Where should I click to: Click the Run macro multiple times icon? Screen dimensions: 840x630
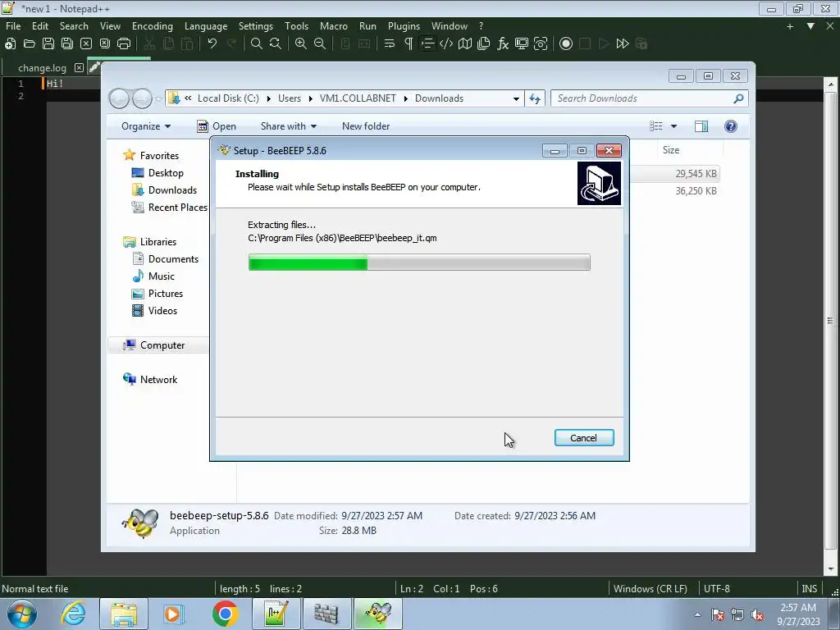pos(623,44)
